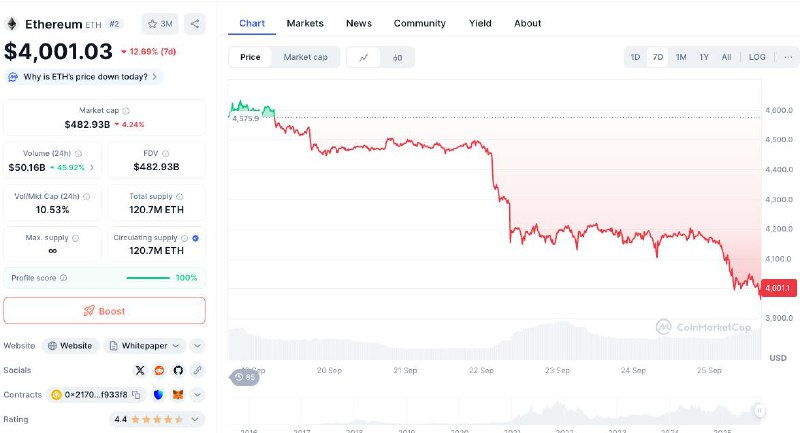The image size is (800, 433).
Task: Open the share icon next to Ethereum
Action: pyautogui.click(x=195, y=23)
